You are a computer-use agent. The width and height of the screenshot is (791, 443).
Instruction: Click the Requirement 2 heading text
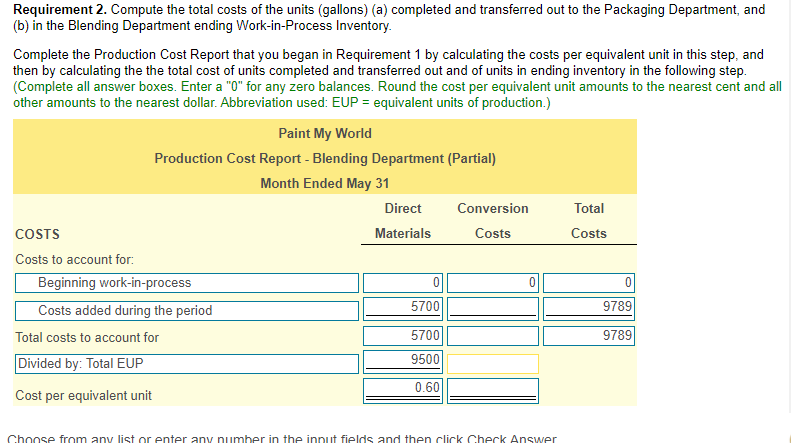pyautogui.click(x=60, y=10)
